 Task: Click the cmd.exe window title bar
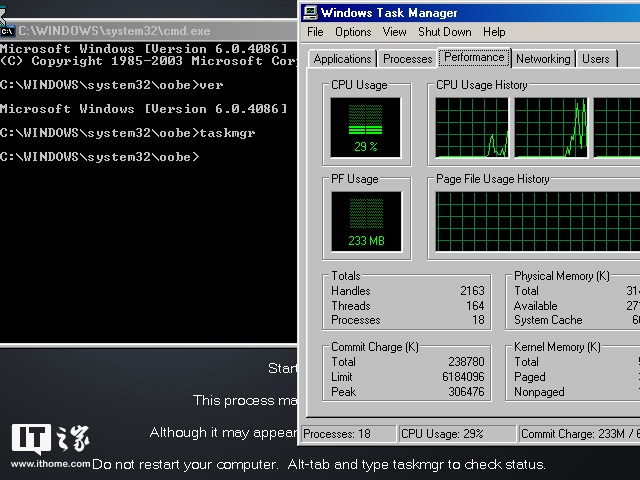[150, 31]
